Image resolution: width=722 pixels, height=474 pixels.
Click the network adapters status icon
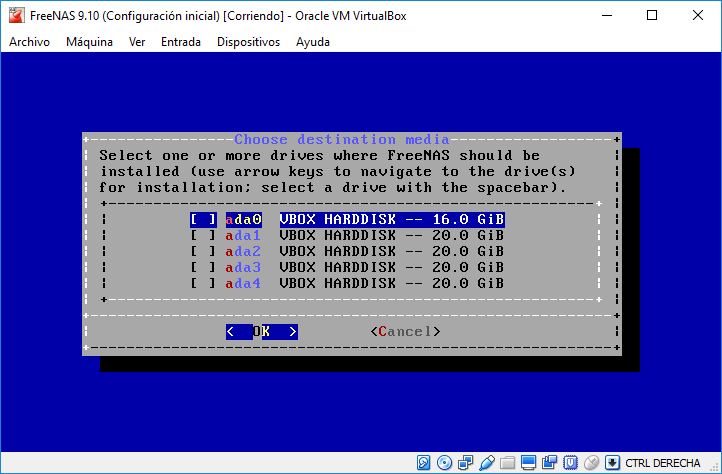point(465,462)
